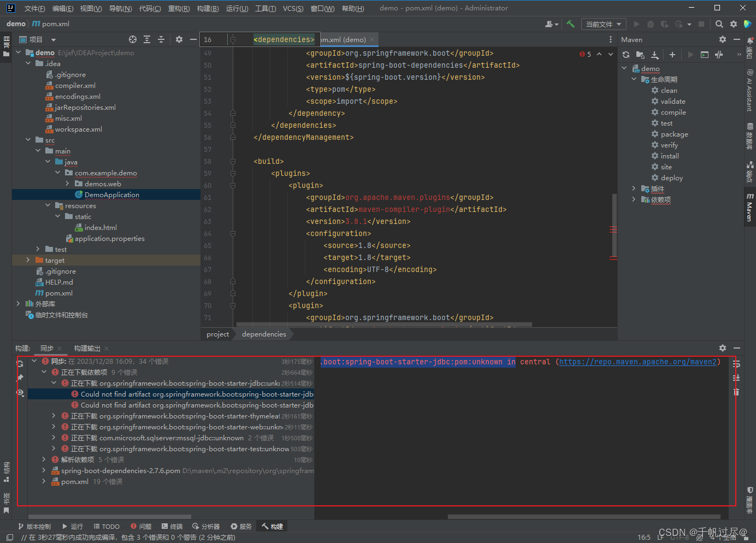
Task: Click the Build project hammer icon
Action: point(571,24)
